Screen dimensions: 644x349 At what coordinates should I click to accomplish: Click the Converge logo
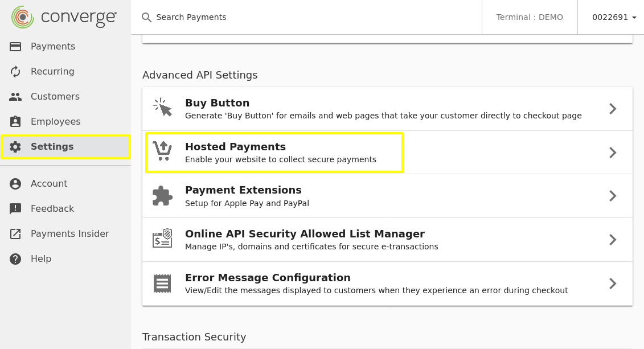64,17
